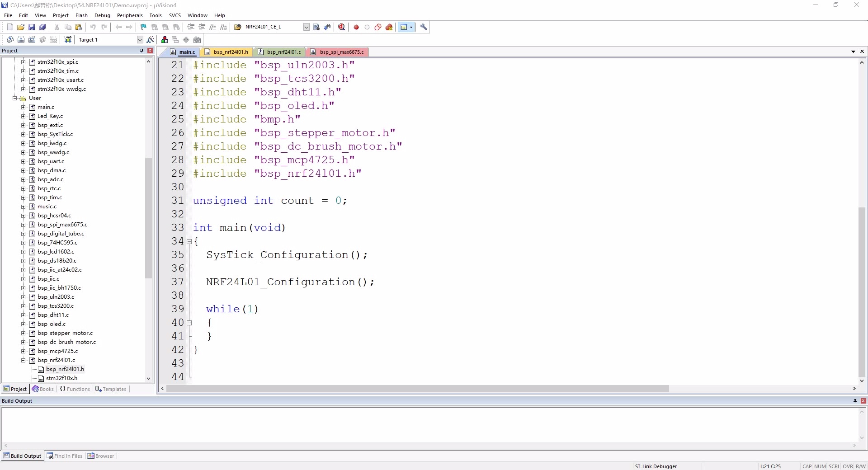Click the Build target icon

coord(21,40)
